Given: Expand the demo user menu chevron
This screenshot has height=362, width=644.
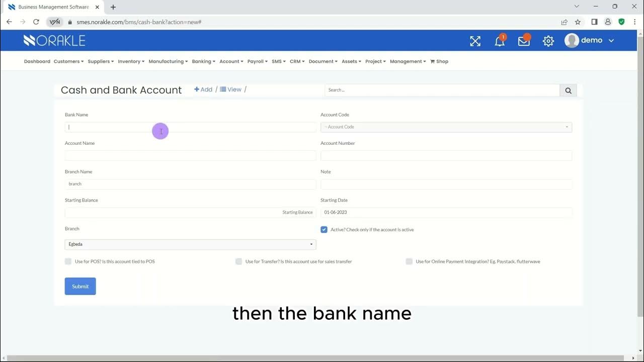Looking at the screenshot, I should pos(611,41).
